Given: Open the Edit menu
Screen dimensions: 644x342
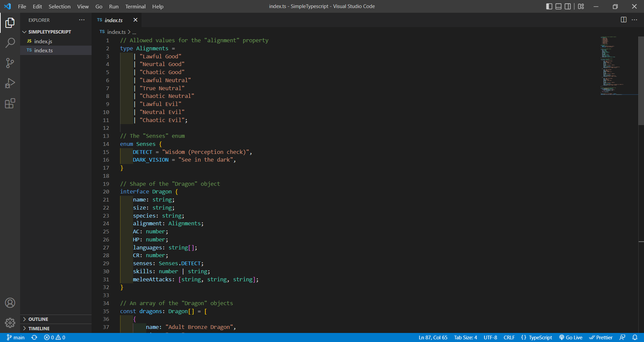Looking at the screenshot, I should (x=37, y=6).
